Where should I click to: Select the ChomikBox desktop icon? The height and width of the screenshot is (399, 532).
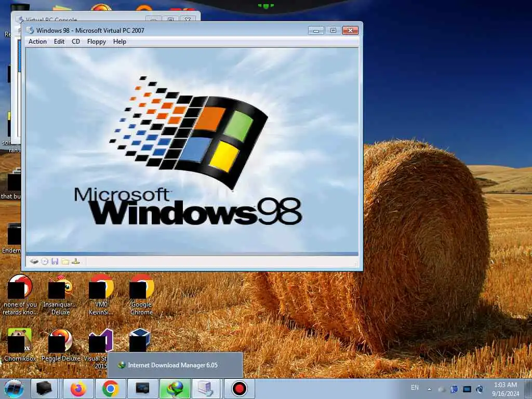(x=20, y=345)
